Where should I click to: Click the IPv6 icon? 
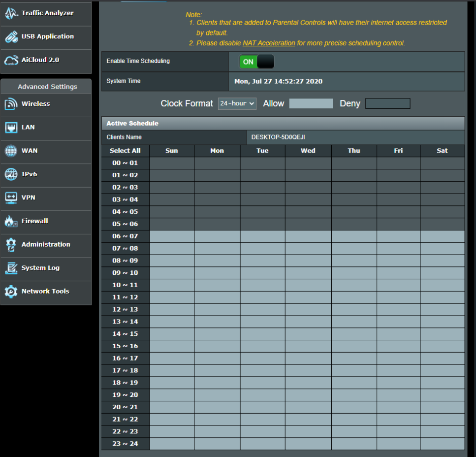tap(11, 174)
